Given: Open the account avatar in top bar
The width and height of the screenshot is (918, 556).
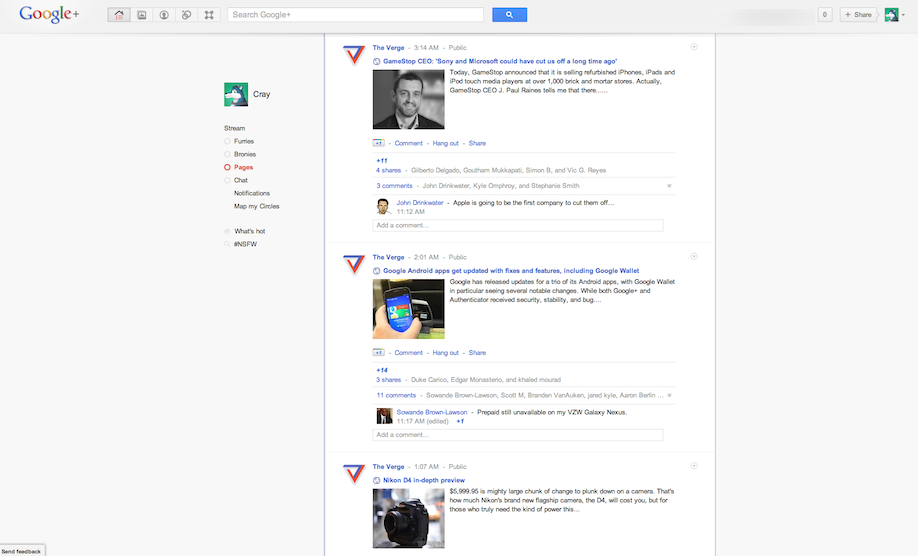Looking at the screenshot, I should (x=891, y=15).
